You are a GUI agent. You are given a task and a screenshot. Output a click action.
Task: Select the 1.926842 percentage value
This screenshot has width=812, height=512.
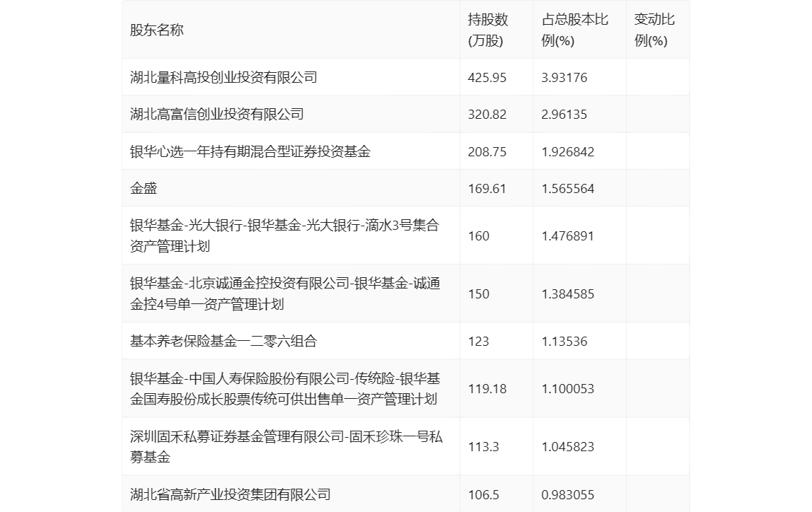(x=568, y=151)
